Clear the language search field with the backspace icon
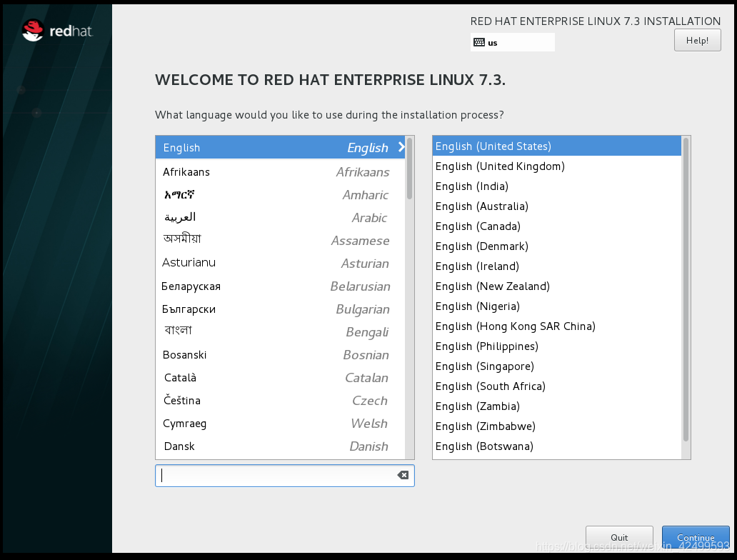 click(403, 476)
